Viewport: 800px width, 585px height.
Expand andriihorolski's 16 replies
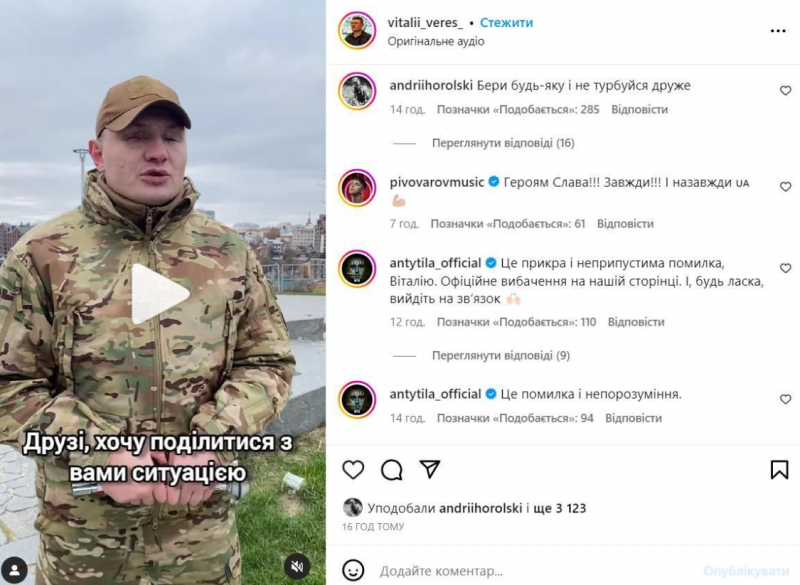pos(503,143)
